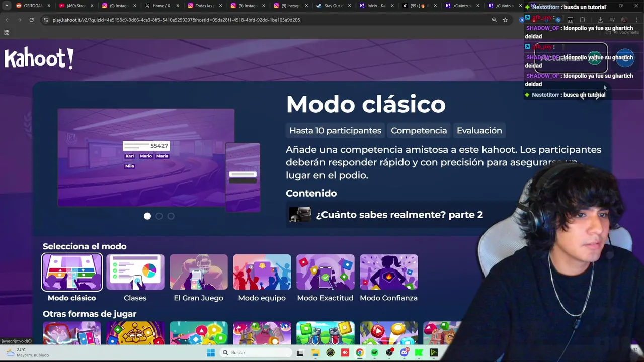Switch to the OSITOGAM tab

click(34, 6)
